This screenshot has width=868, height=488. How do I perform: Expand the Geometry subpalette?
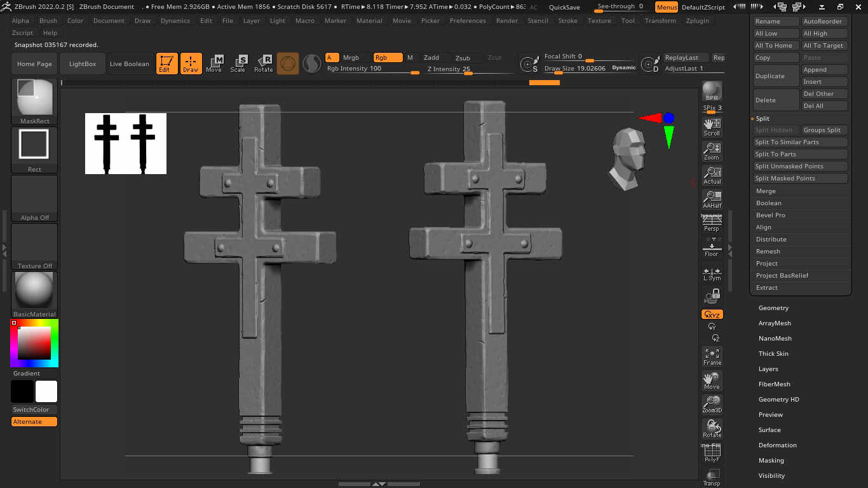pos(773,308)
